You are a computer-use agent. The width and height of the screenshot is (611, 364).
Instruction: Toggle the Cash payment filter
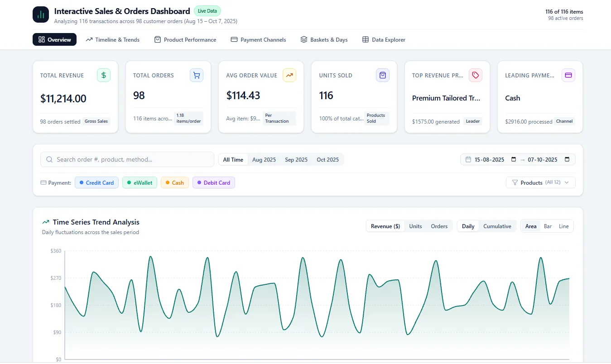(175, 182)
